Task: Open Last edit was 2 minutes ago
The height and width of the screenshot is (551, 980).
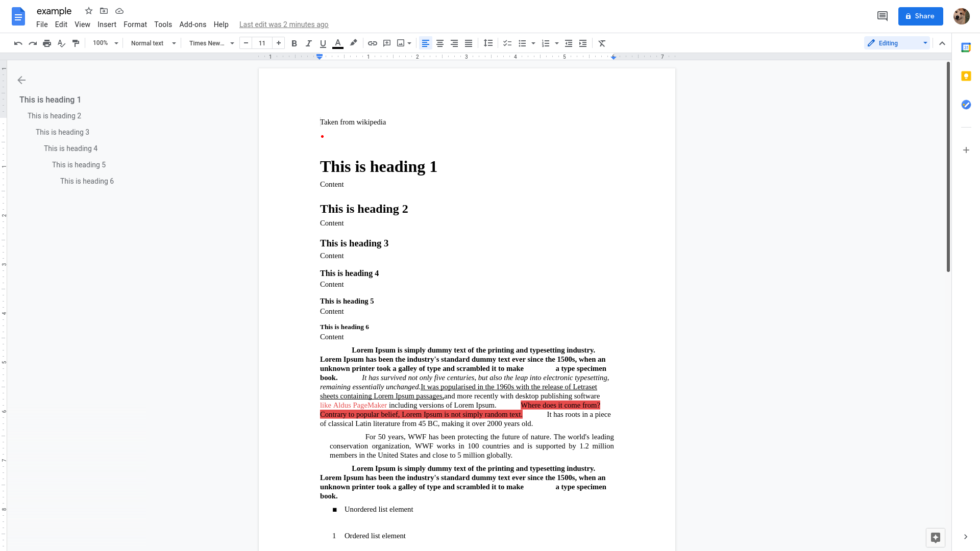Action: click(284, 24)
